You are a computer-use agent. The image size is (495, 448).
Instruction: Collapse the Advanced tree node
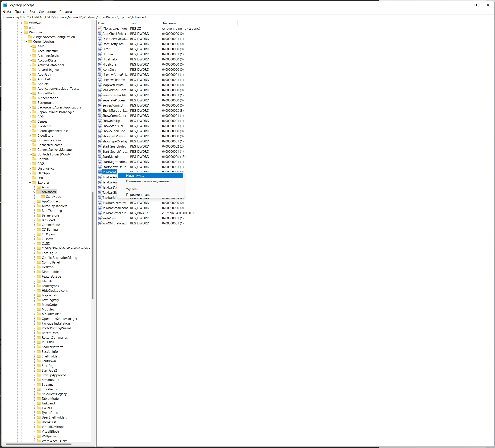pos(34,192)
